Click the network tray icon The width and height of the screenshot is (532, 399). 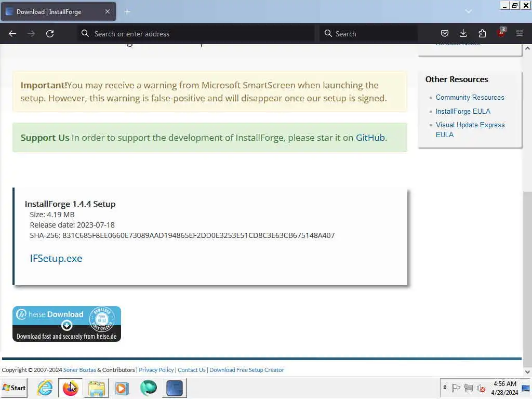469,388
